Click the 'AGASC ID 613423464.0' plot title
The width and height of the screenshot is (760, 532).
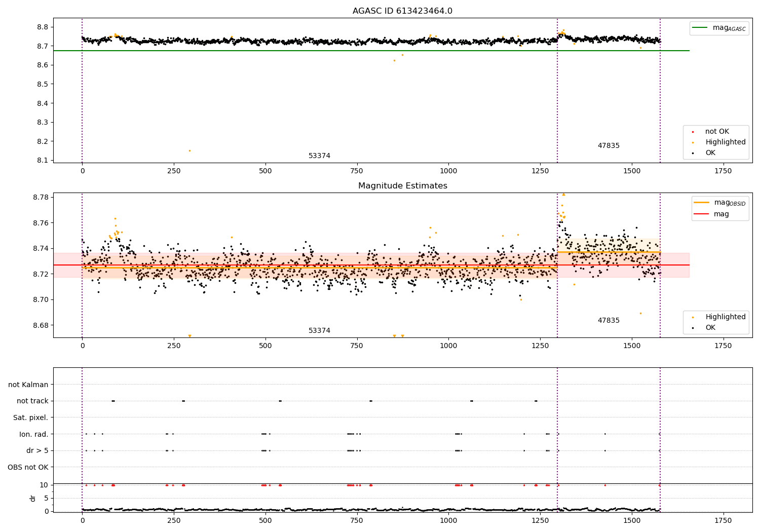[402, 11]
